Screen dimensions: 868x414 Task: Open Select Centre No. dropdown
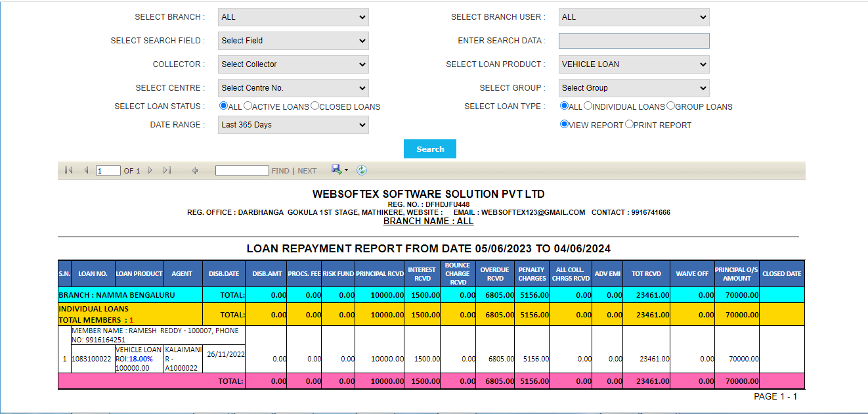pos(293,88)
